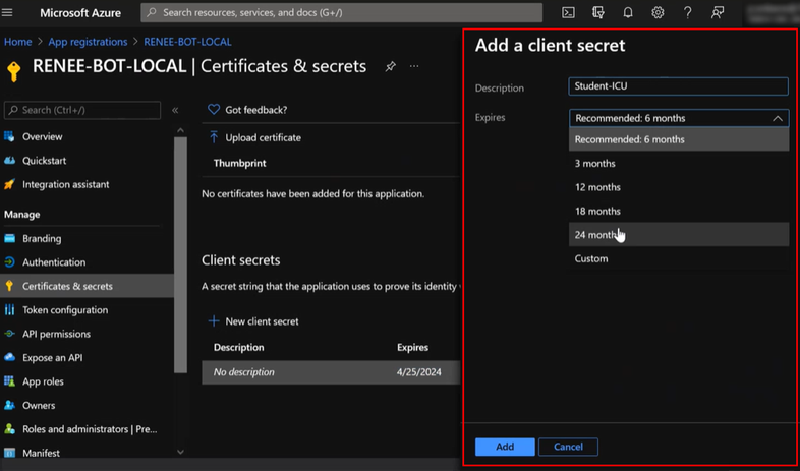Click the plus icon for New client secret

pyautogui.click(x=214, y=321)
